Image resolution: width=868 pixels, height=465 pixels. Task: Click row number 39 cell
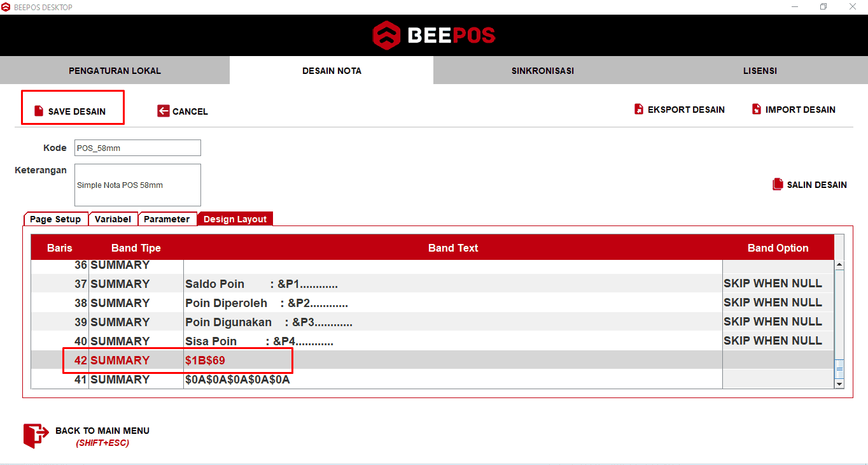pos(60,322)
